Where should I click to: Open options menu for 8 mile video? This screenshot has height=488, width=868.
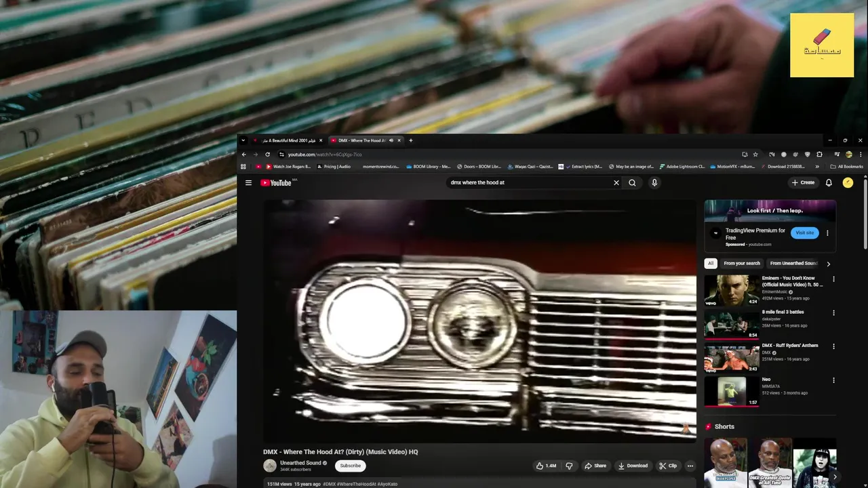click(834, 312)
